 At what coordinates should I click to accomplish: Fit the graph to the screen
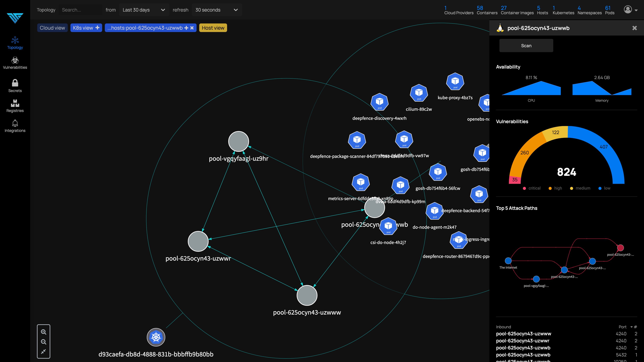[43, 351]
